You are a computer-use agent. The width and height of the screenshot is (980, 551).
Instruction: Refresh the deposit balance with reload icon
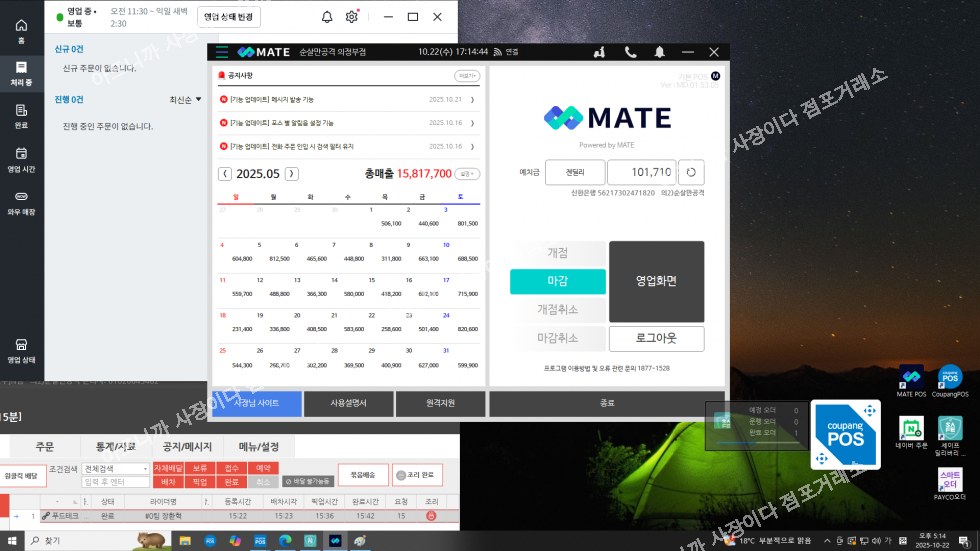pos(692,172)
